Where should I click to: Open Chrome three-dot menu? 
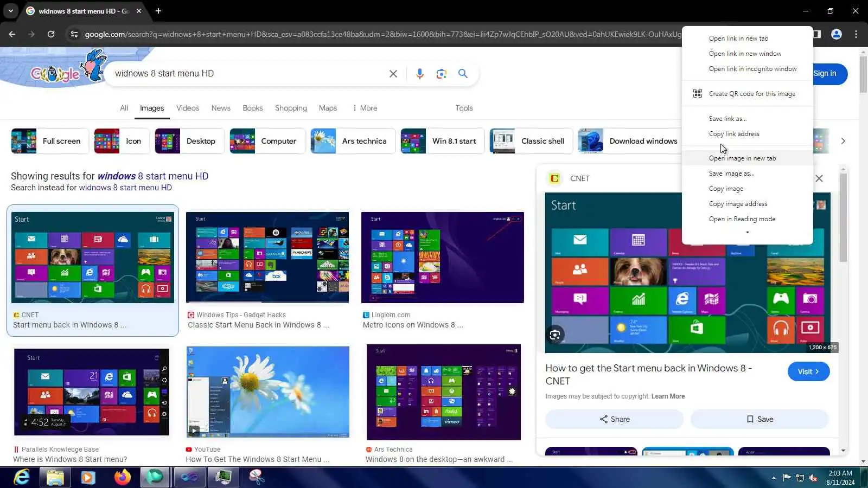(856, 34)
